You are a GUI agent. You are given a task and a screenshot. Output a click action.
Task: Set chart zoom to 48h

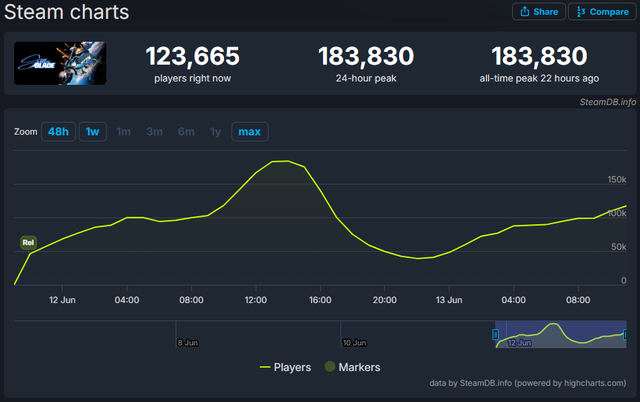(x=58, y=132)
